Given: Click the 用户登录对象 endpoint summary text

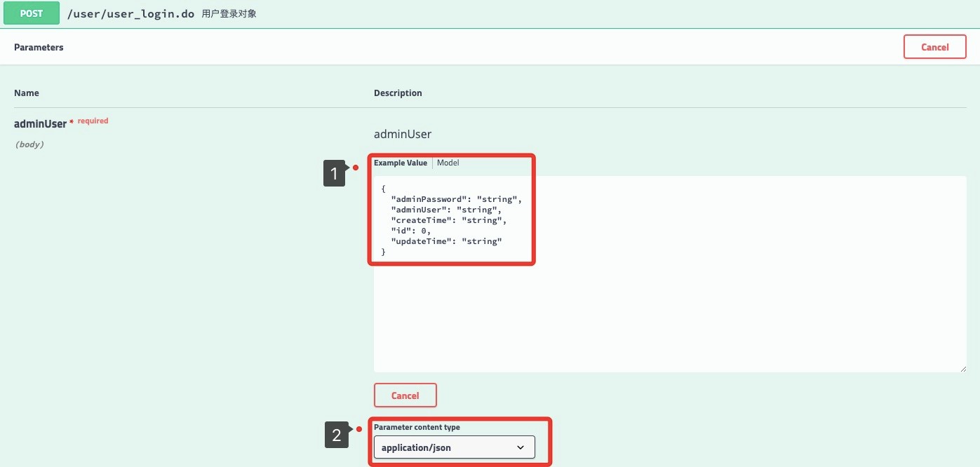Looking at the screenshot, I should [x=229, y=13].
